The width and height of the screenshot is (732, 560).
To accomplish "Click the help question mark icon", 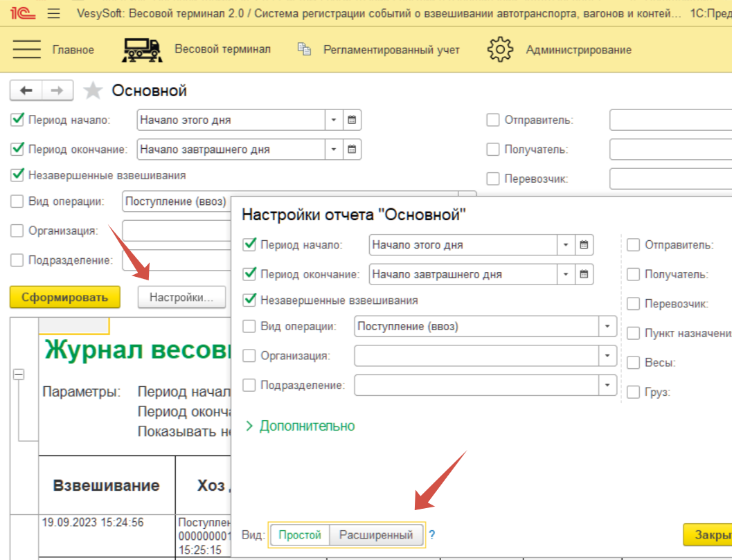I will click(432, 535).
